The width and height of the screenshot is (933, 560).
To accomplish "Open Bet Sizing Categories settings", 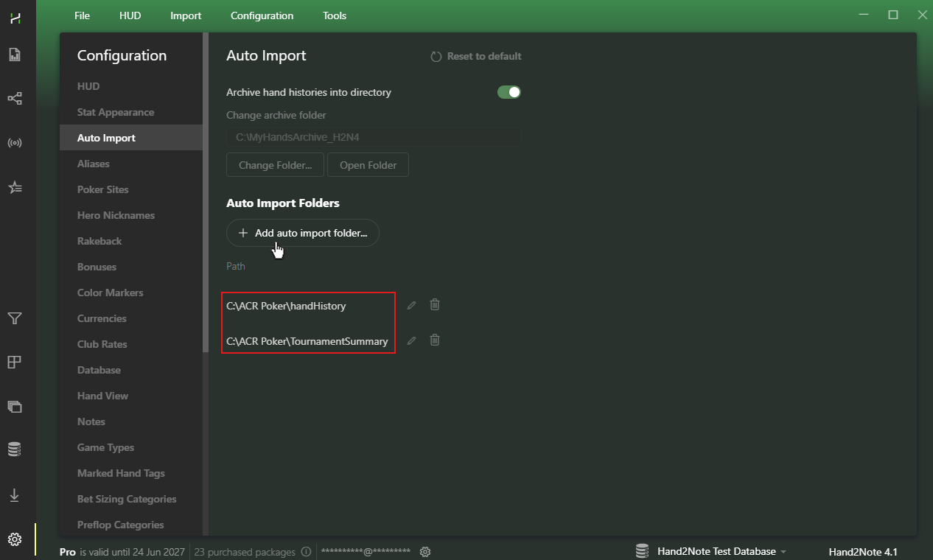I will 131,499.
